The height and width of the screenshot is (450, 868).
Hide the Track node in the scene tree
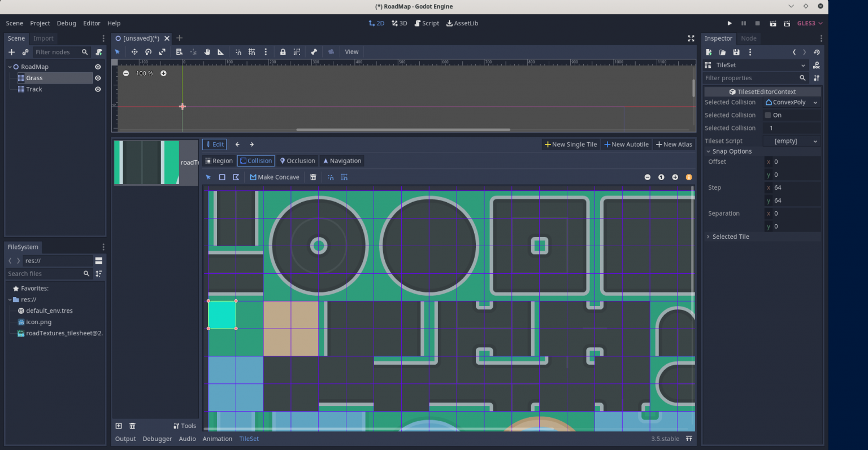pos(97,89)
